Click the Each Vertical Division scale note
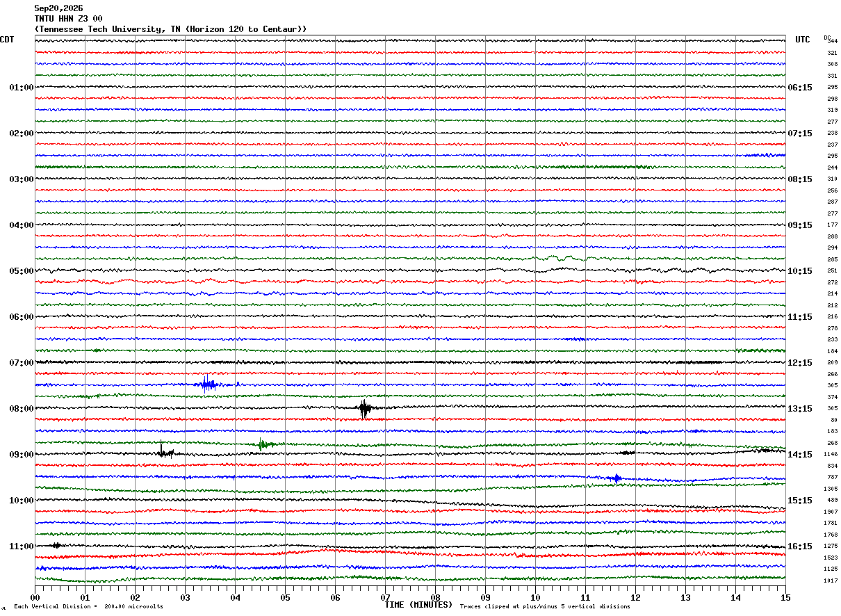The image size is (841, 616). [x=88, y=607]
